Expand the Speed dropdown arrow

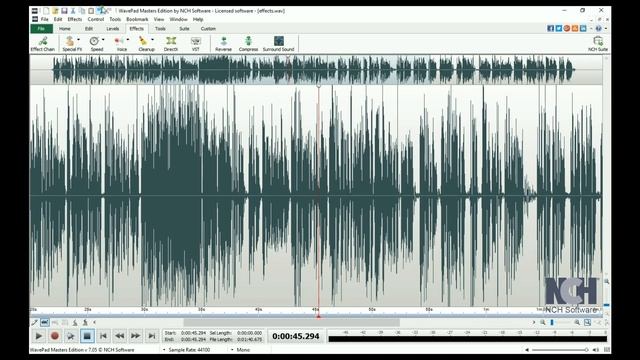(103, 40)
